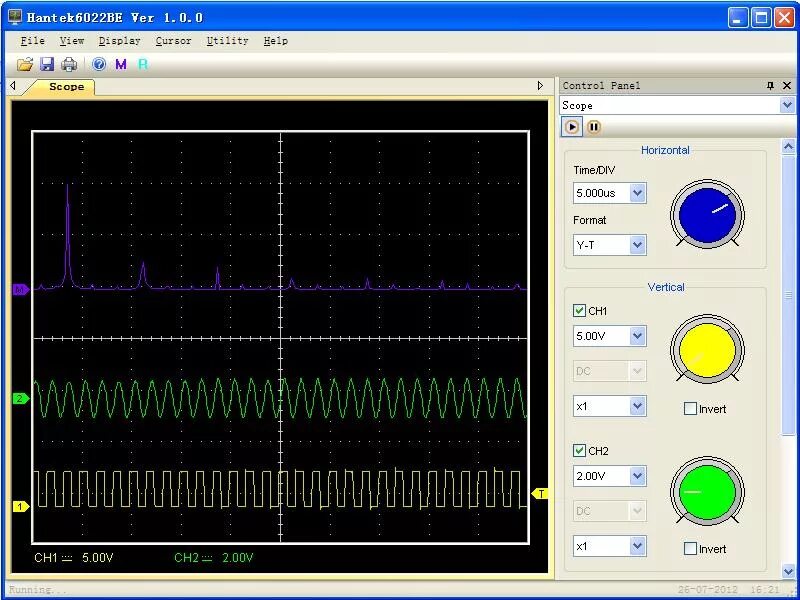Screen dimensions: 800x600
Task: Disable the CH1 channel
Action: [x=578, y=310]
